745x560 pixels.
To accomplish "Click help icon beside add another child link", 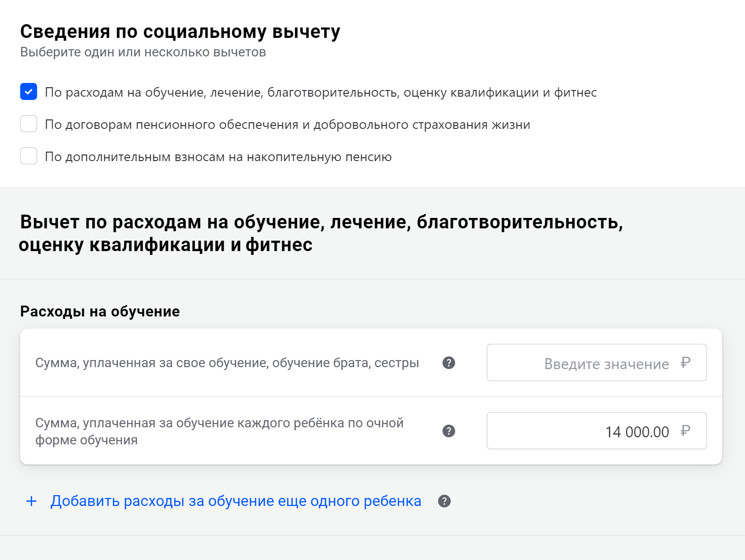I will (x=444, y=501).
